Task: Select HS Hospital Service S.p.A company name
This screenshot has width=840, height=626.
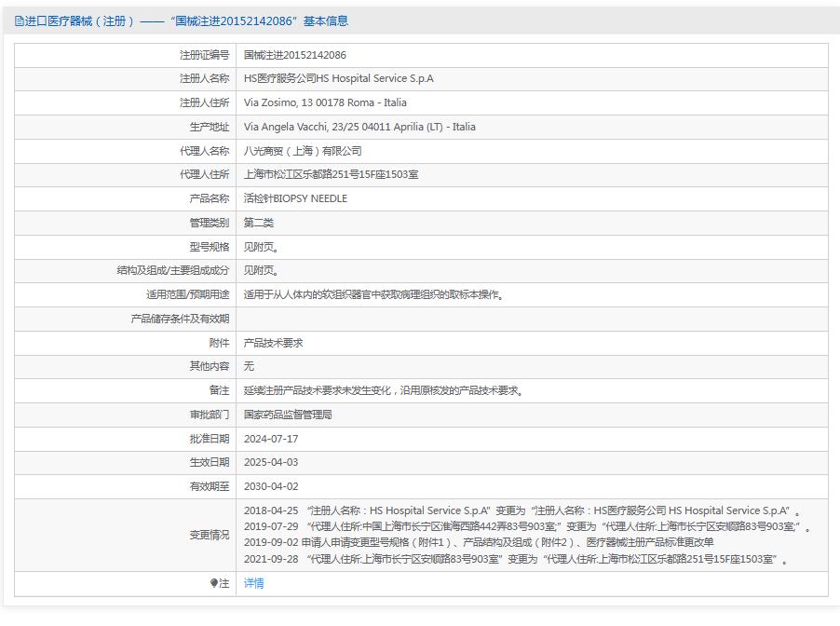Action: coord(337,79)
